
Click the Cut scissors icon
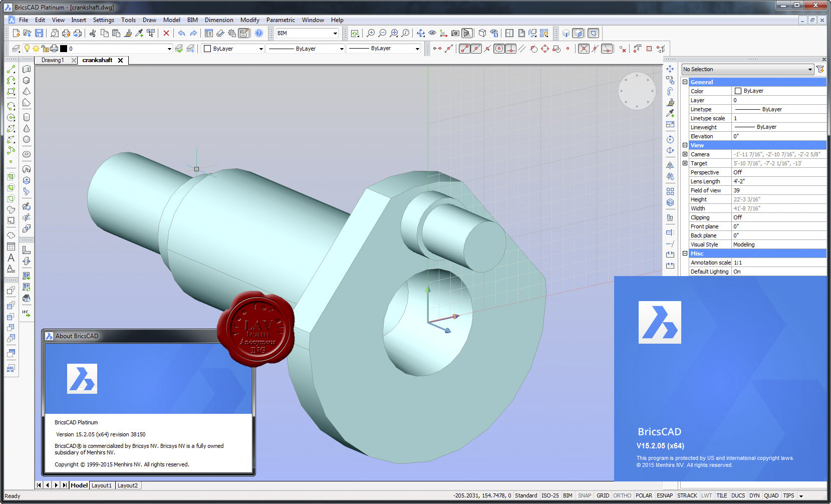click(93, 33)
